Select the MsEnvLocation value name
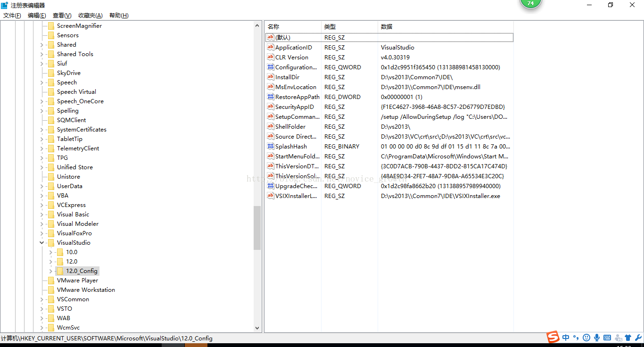Screen dimensions: 644x347 296,87
